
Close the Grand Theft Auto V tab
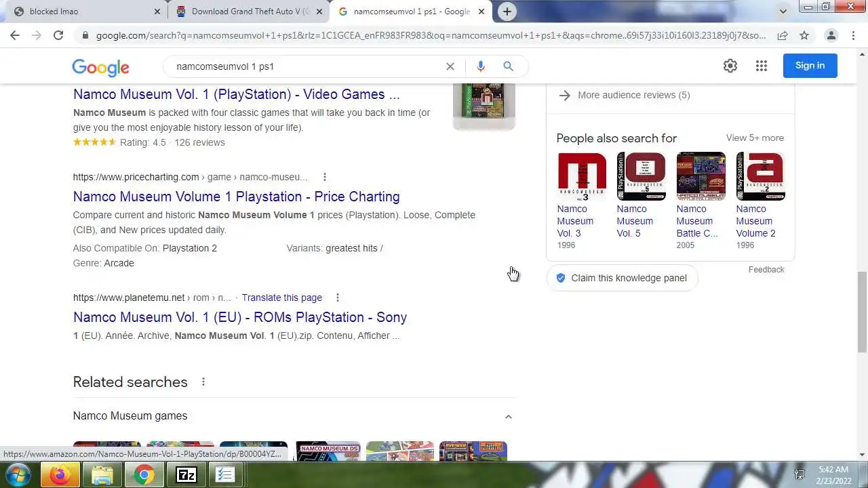point(319,12)
